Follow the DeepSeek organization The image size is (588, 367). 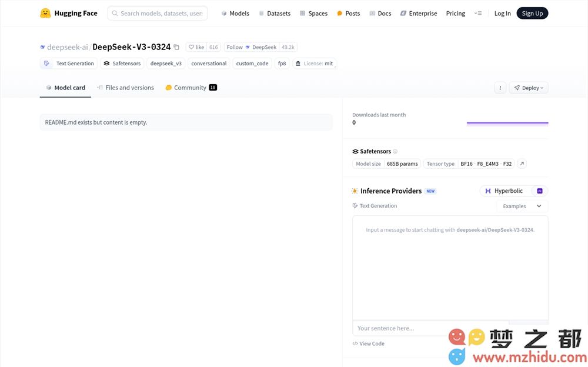252,47
